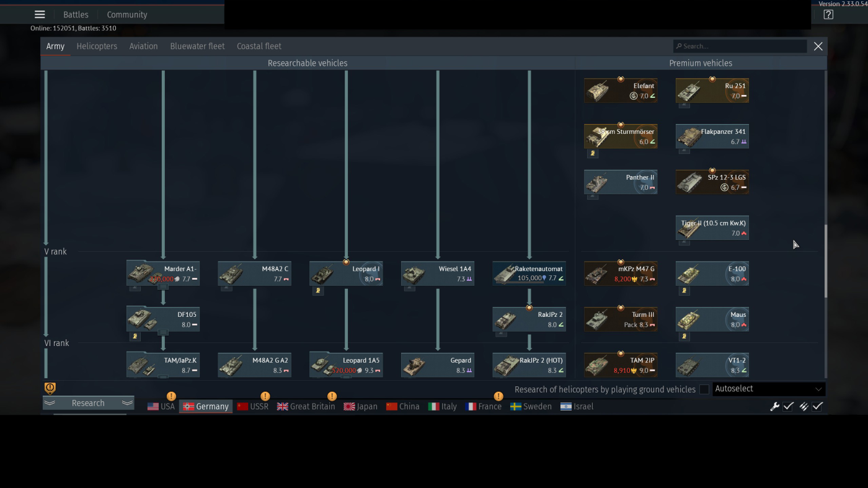This screenshot has width=868, height=488.
Task: Choose the Great Britain nation
Action: (x=306, y=407)
